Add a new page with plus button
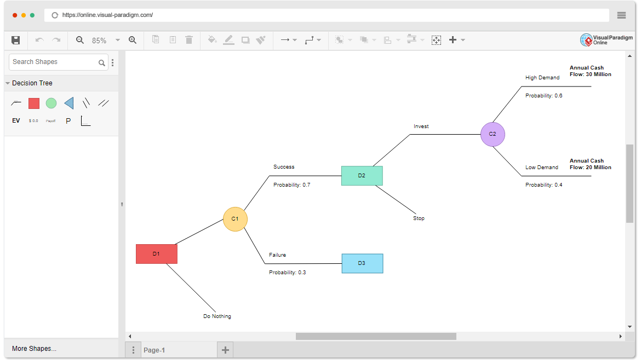The width and height of the screenshot is (641, 364). 225,350
